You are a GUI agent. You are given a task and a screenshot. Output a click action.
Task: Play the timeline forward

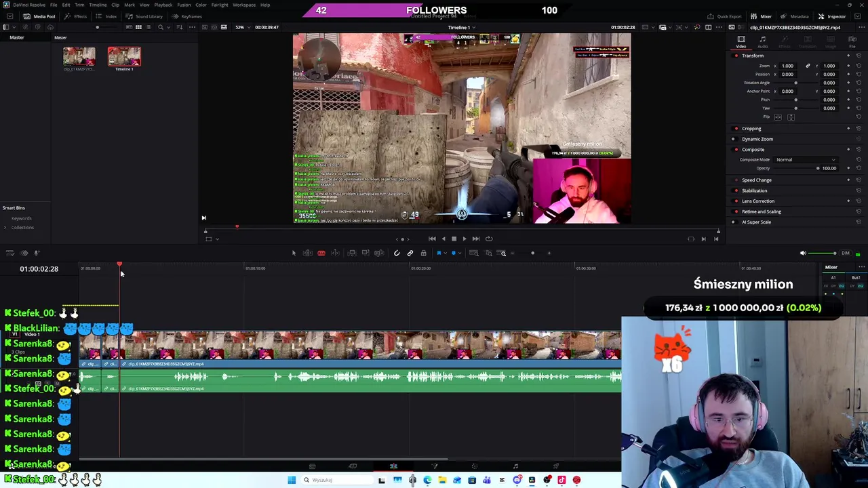pyautogui.click(x=464, y=239)
